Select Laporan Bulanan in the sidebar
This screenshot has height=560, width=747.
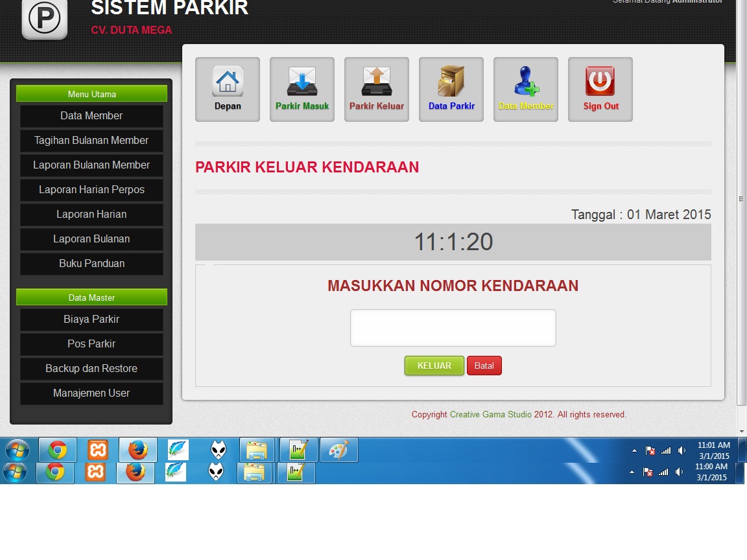[x=91, y=239]
